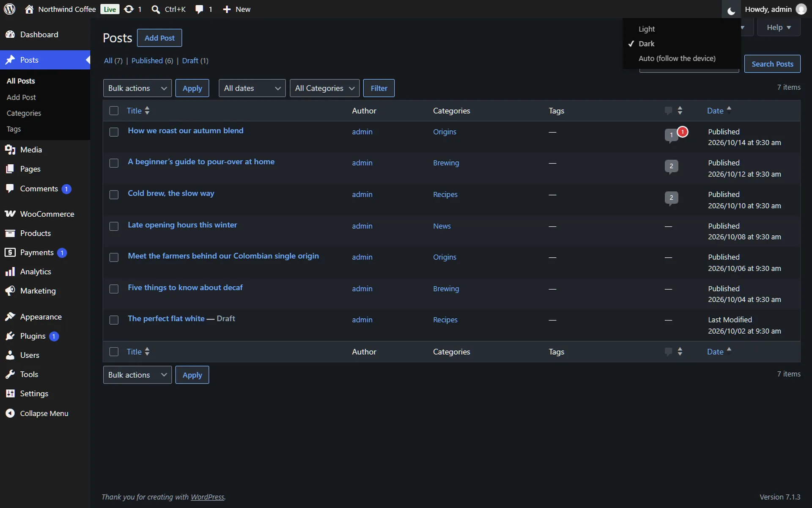Screen dimensions: 812x508
Task: Open 'A beginner's guide to pour-over' post
Action: [x=201, y=162]
